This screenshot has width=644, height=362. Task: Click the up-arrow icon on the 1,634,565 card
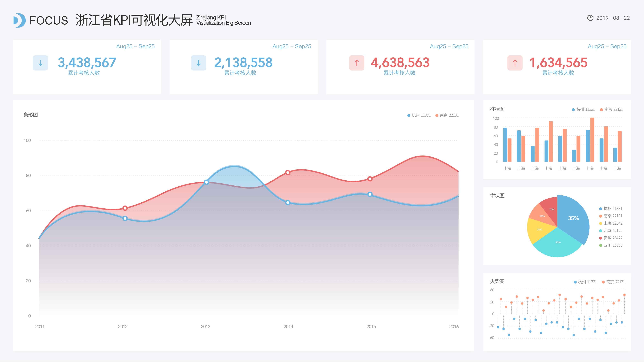pos(515,63)
